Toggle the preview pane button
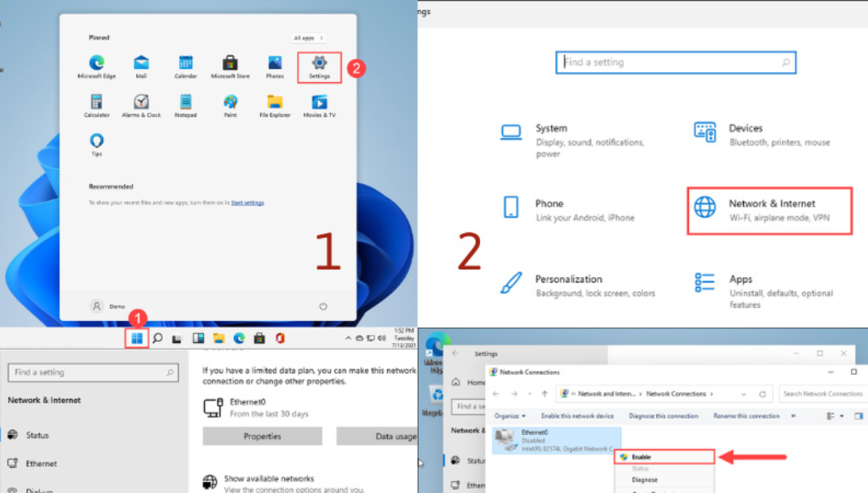The height and width of the screenshot is (493, 868). [x=859, y=416]
